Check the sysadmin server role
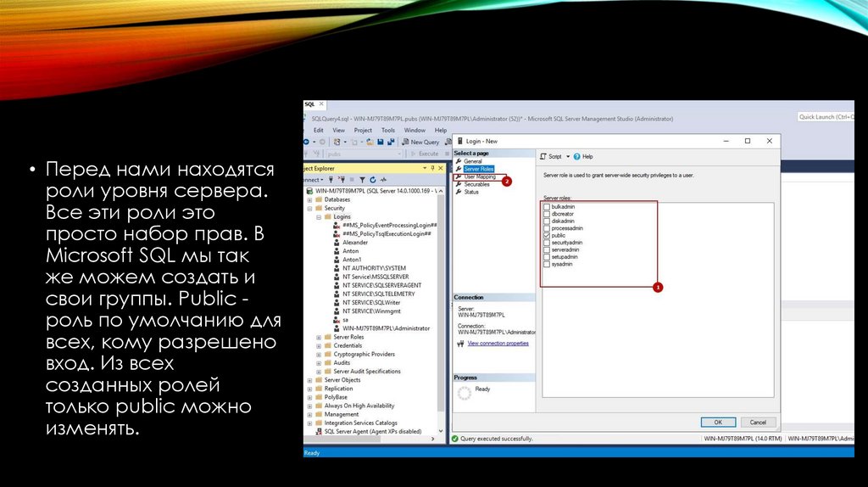The width and height of the screenshot is (868, 487). tap(547, 264)
